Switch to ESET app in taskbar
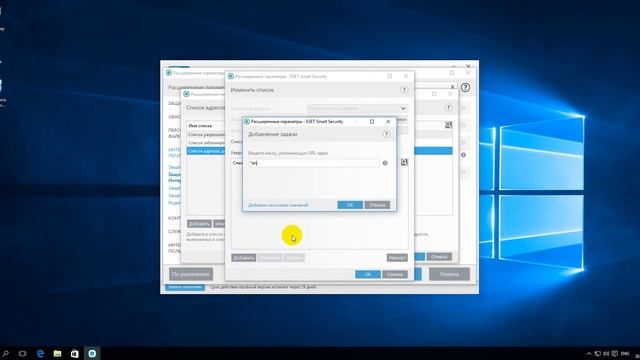 click(92, 353)
